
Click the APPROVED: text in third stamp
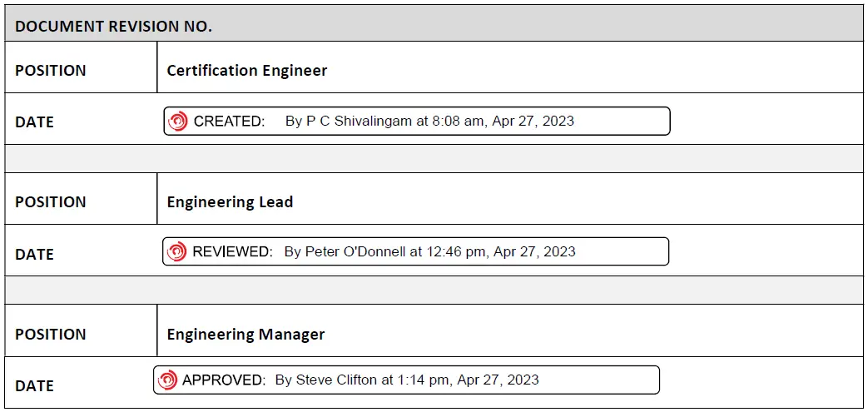click(x=224, y=380)
